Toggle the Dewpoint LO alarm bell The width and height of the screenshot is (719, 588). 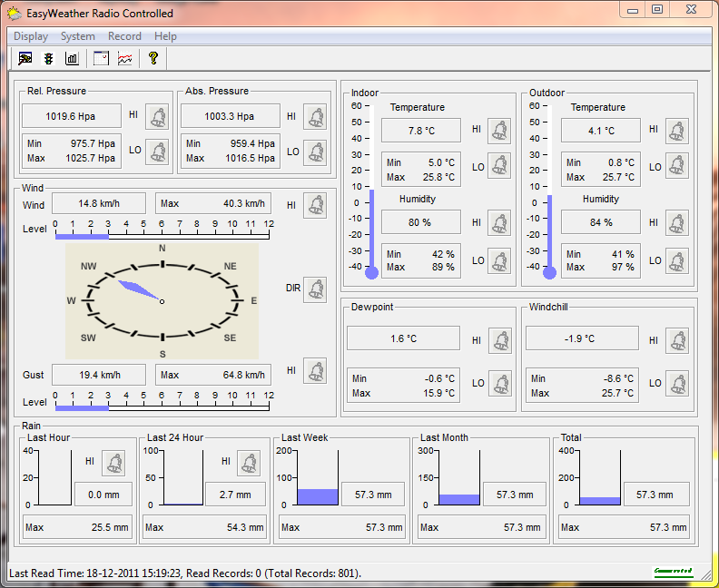point(500,384)
